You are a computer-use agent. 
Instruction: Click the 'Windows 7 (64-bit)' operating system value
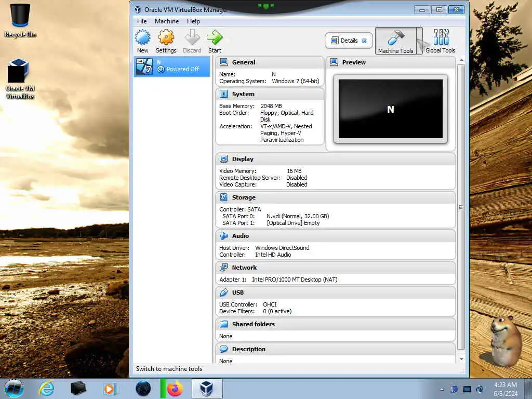pyautogui.click(x=296, y=81)
